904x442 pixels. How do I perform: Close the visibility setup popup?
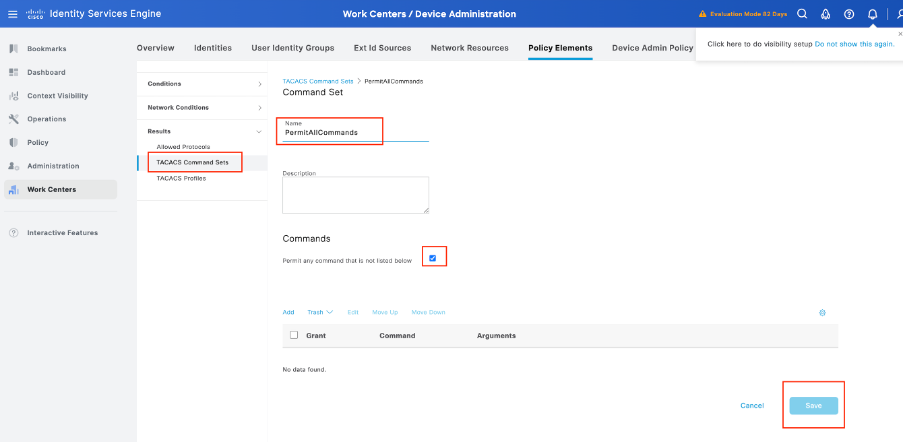coord(901,34)
